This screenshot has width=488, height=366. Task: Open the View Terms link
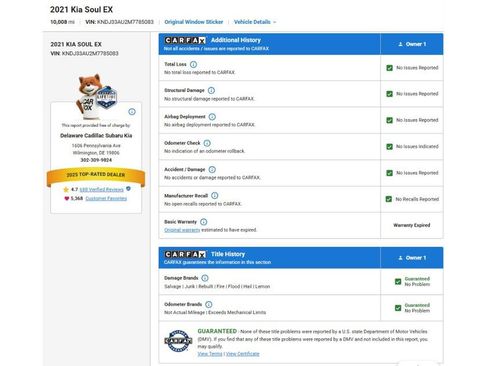210,354
